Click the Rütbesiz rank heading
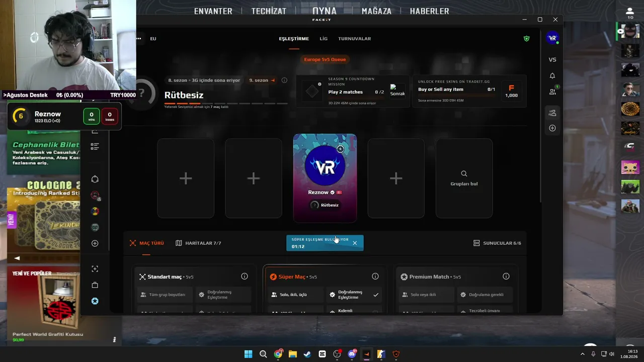The height and width of the screenshot is (362, 644). (184, 95)
